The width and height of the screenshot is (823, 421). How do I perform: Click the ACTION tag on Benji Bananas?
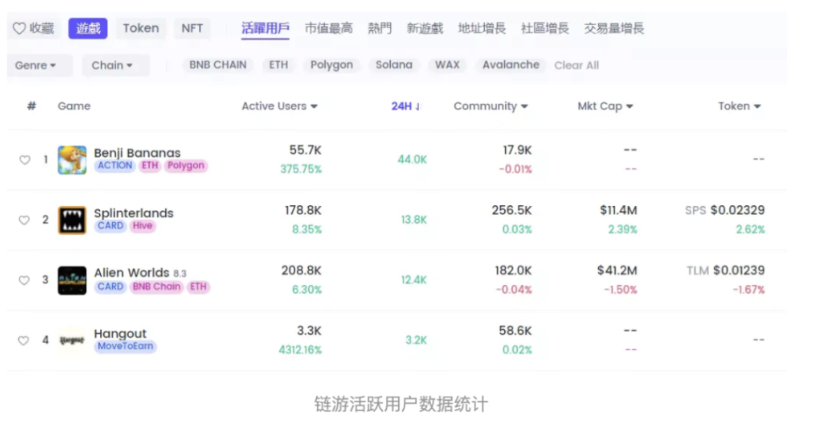(115, 166)
